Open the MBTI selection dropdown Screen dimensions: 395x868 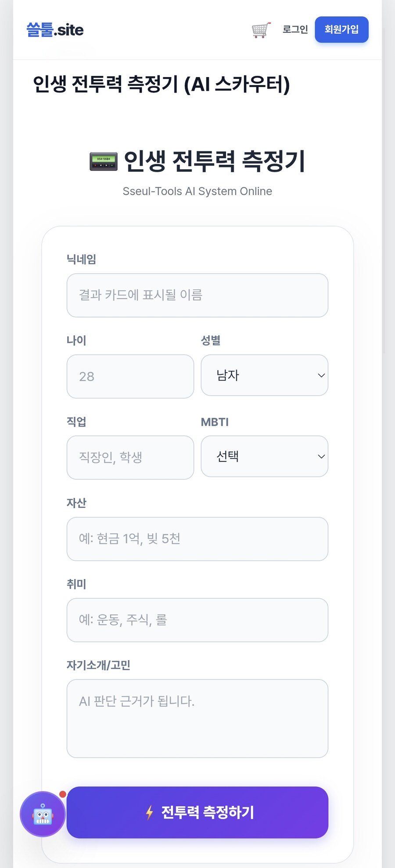264,456
